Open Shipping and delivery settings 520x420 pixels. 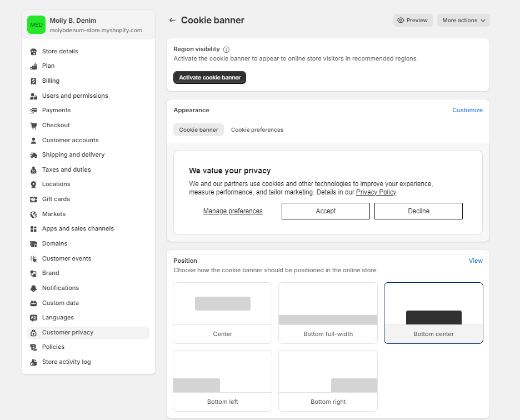coord(88,155)
